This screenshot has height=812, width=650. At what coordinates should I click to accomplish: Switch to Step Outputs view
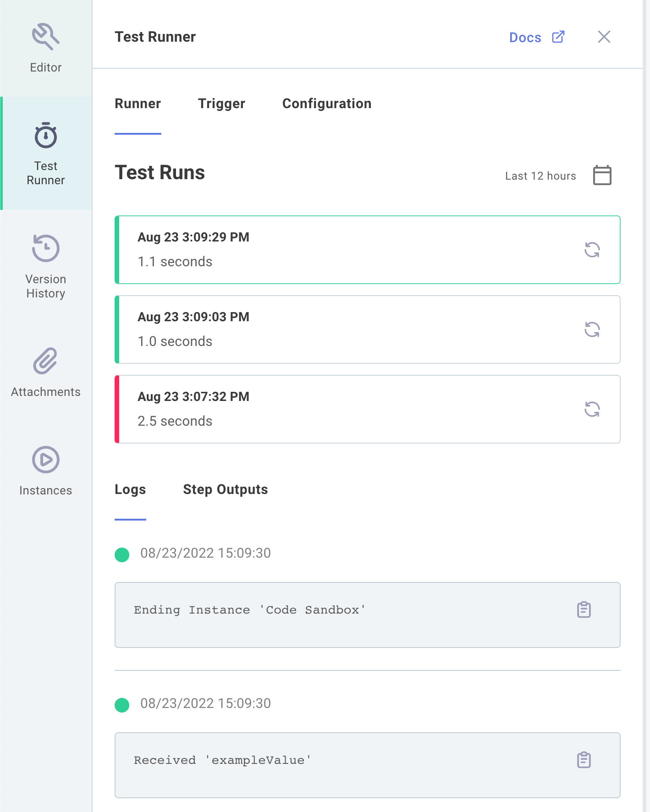[226, 489]
